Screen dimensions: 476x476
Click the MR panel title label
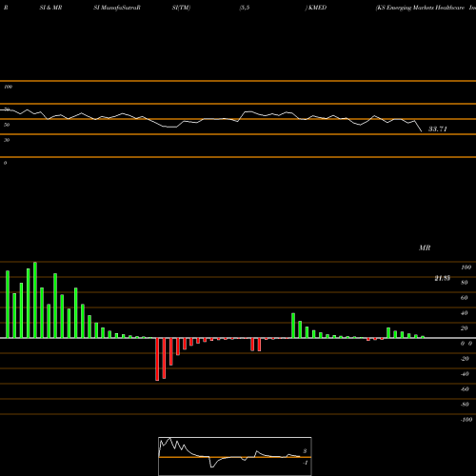click(x=425, y=248)
